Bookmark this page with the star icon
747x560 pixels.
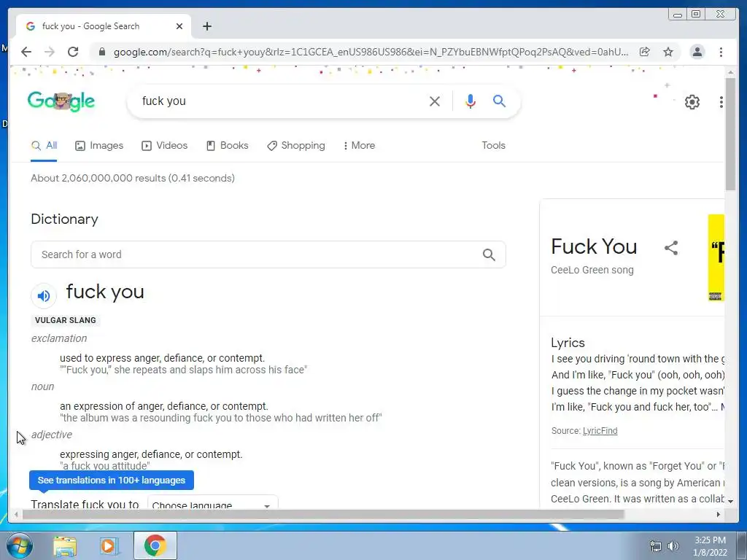coord(668,52)
